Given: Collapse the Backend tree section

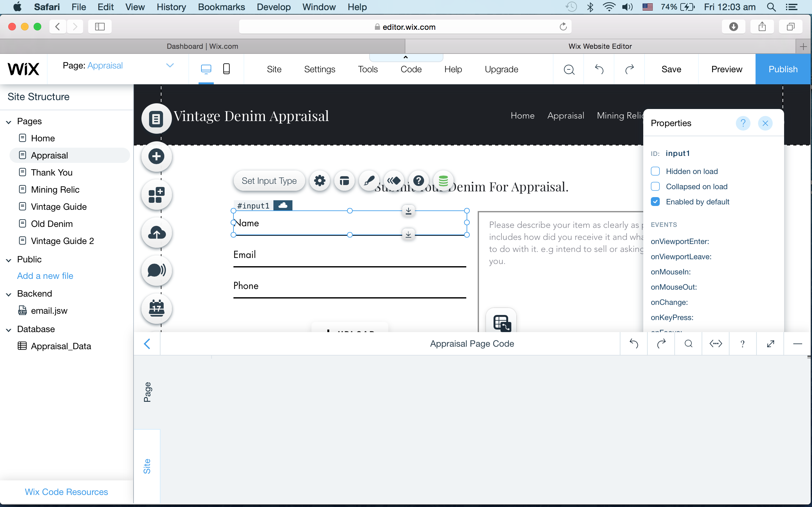Looking at the screenshot, I should click(x=9, y=294).
